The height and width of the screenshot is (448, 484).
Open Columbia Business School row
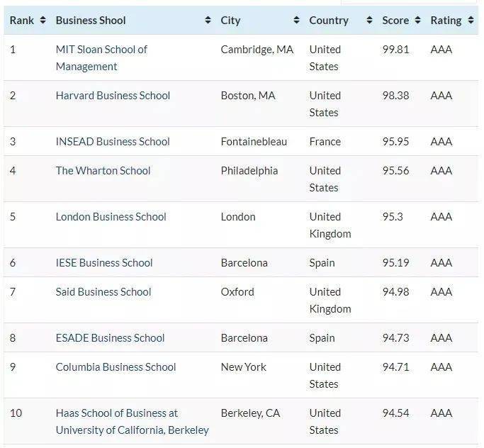point(116,367)
